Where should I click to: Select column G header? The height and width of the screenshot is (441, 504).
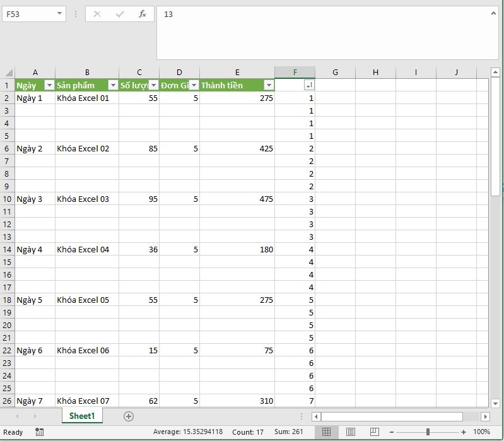(x=335, y=73)
